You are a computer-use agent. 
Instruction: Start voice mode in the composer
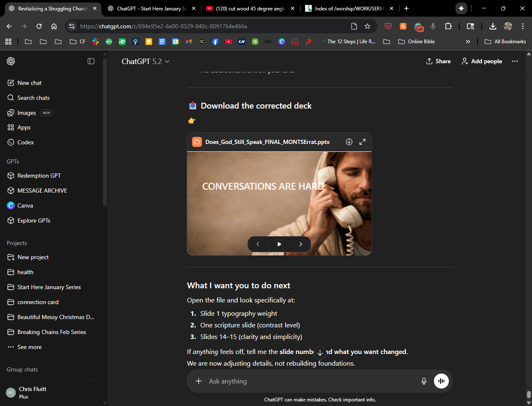441,381
